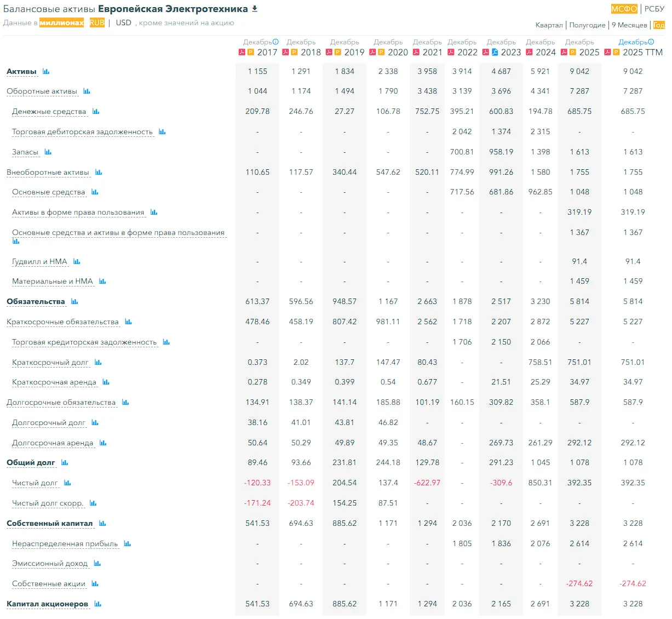Open the 2017 PDF report icon
This screenshot has width=672, height=619.
(x=242, y=53)
